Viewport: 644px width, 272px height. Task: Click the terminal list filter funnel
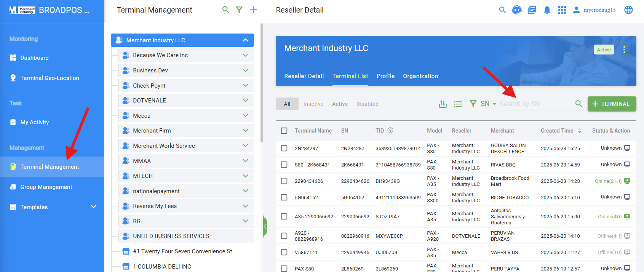coord(473,104)
